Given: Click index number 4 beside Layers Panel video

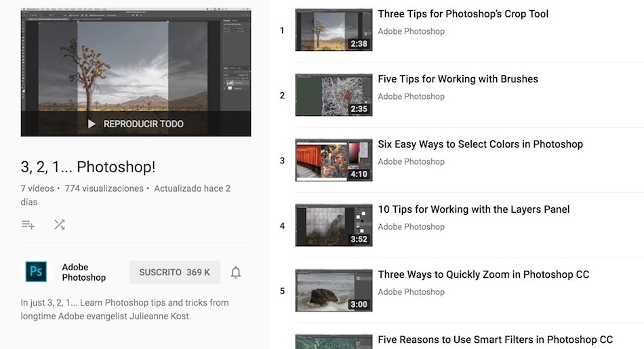Looking at the screenshot, I should click(x=282, y=226).
